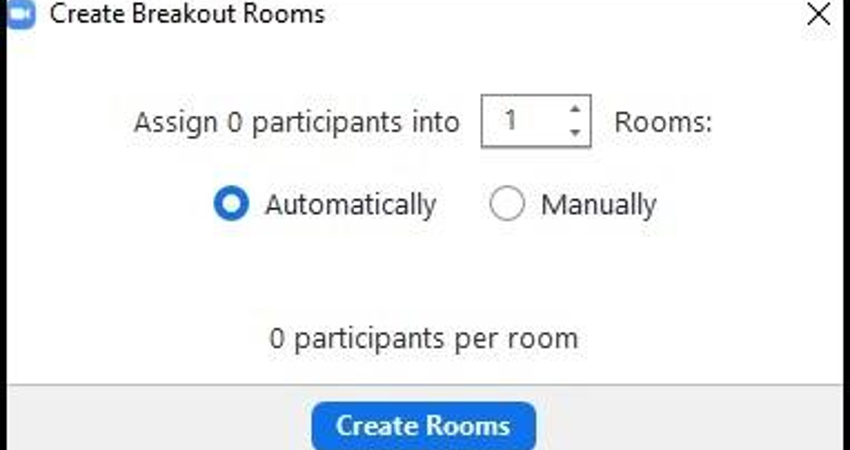This screenshot has height=450, width=850.
Task: Choose the Manually radio button
Action: [x=507, y=205]
